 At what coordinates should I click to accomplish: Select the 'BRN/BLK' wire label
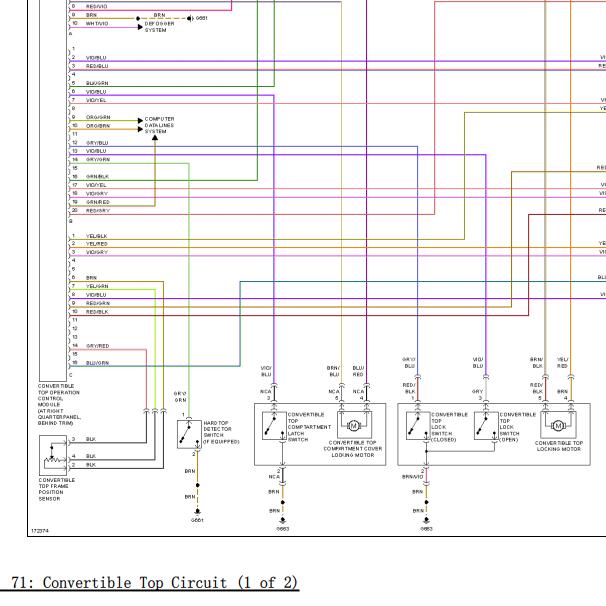(536, 363)
